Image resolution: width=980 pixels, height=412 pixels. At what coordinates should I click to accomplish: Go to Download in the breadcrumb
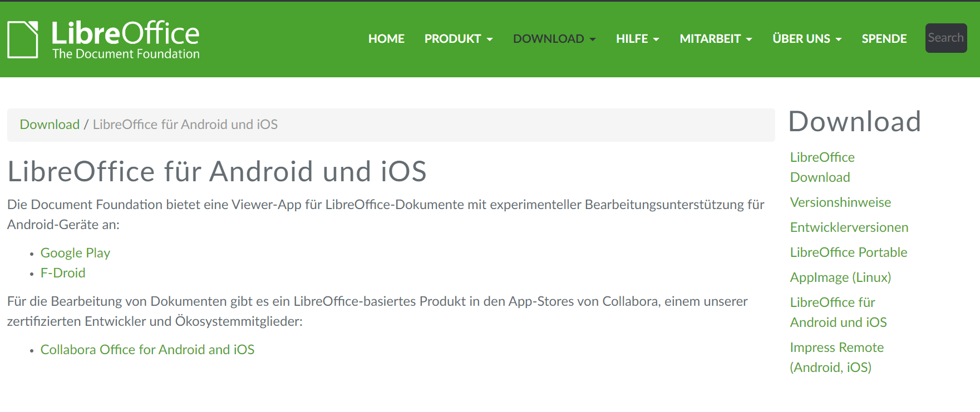(50, 125)
